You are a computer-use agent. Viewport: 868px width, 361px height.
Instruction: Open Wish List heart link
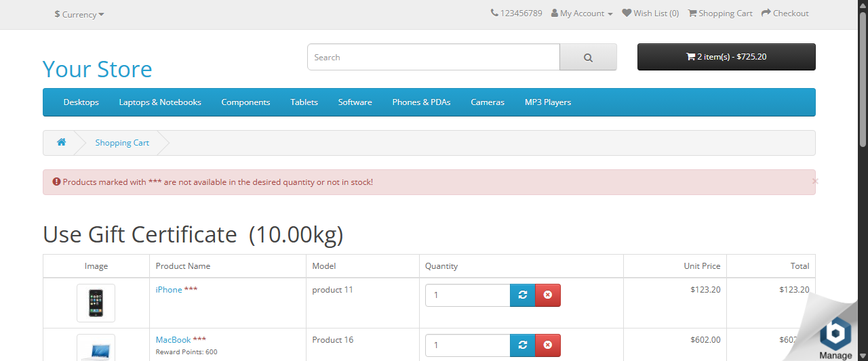coord(650,14)
